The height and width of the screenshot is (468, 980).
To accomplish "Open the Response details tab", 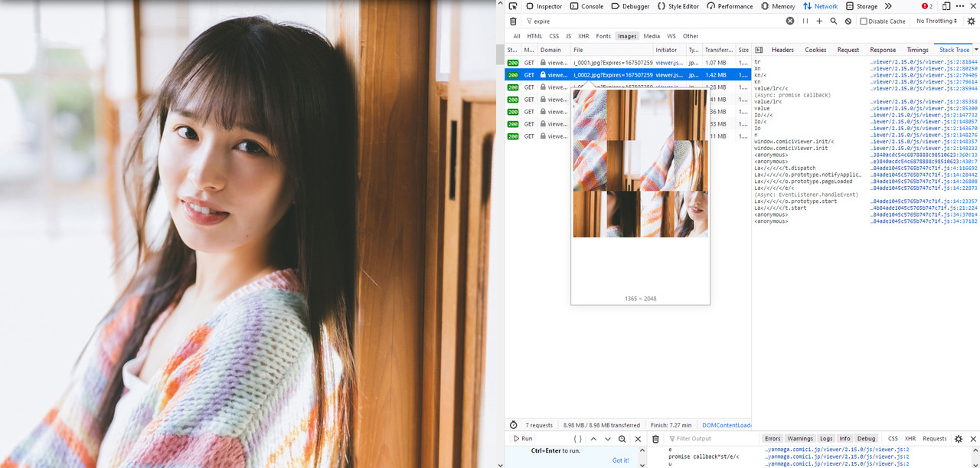I will pyautogui.click(x=883, y=50).
